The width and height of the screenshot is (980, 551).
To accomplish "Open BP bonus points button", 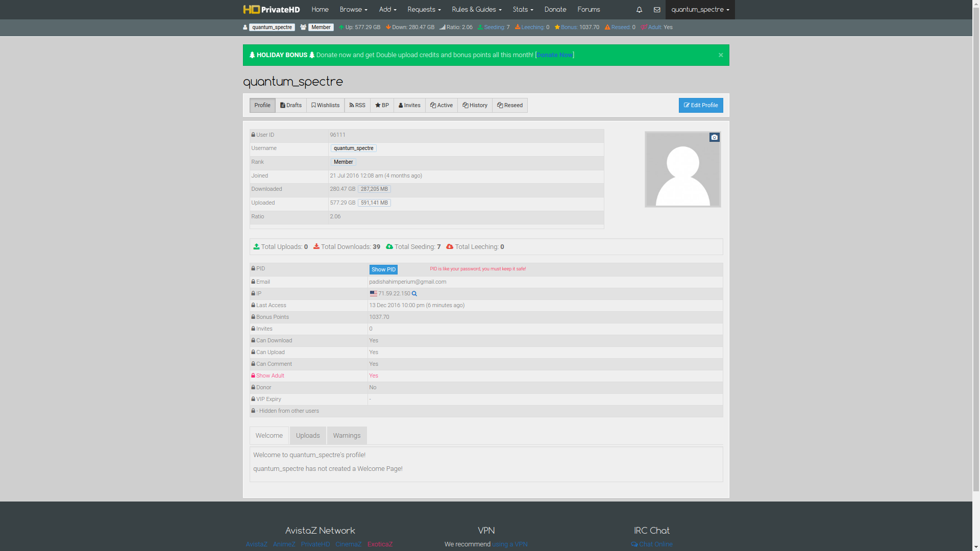I will [x=382, y=106].
